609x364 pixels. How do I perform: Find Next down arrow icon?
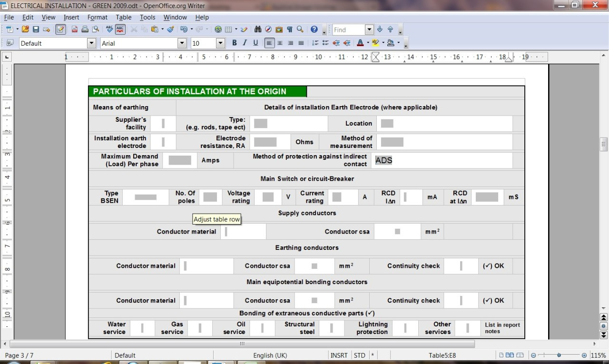point(380,30)
